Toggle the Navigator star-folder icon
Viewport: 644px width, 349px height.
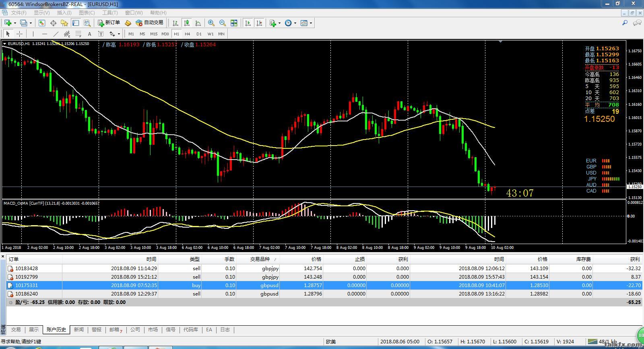point(64,23)
